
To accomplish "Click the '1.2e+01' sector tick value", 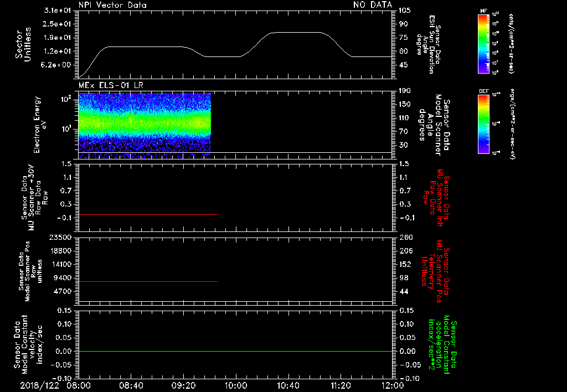I will [58, 51].
